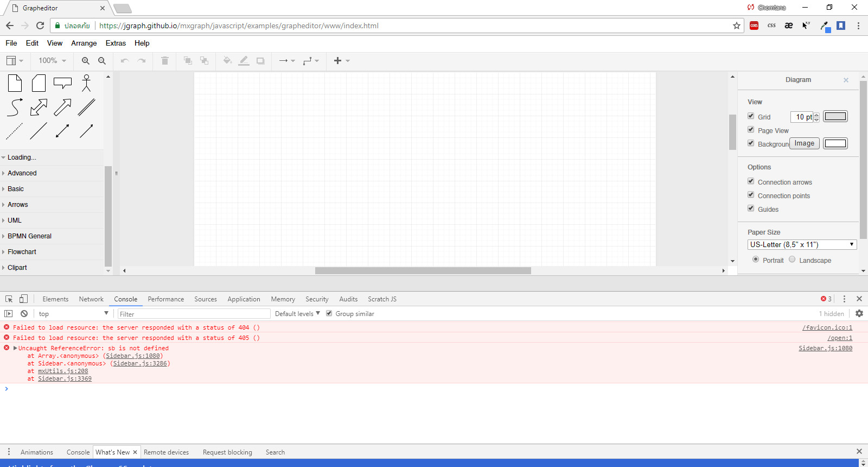Screen dimensions: 868x467
Task: Select the dotted line shape
Action: point(15,131)
